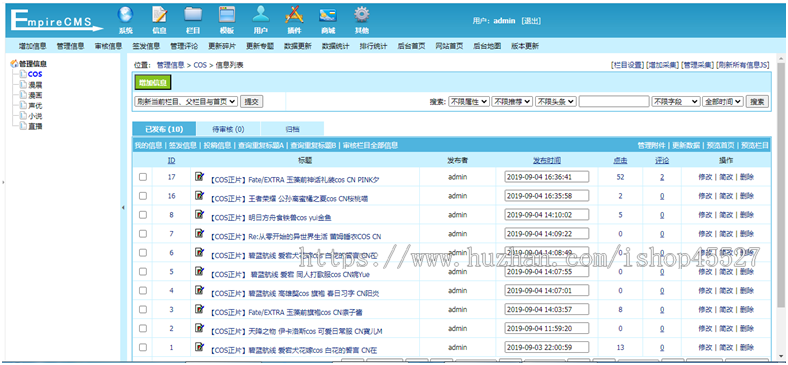Click edit icon of ID 2 row
The height and width of the screenshot is (365, 788).
(x=200, y=328)
